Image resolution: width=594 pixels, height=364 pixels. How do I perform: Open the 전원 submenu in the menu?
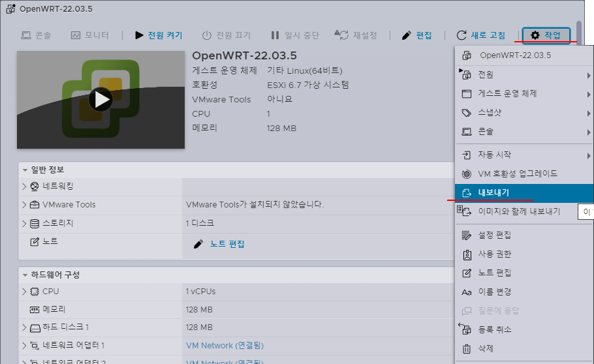tap(524, 74)
